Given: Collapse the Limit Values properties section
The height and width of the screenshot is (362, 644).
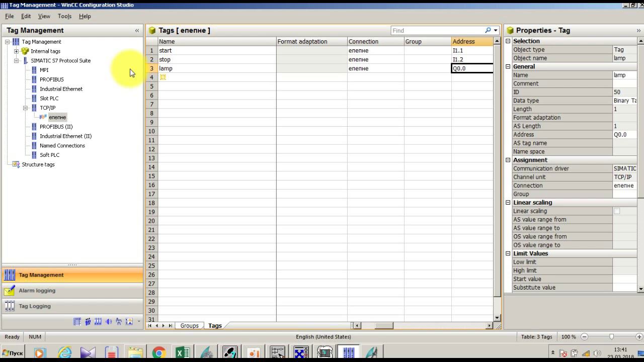Looking at the screenshot, I should tap(508, 253).
